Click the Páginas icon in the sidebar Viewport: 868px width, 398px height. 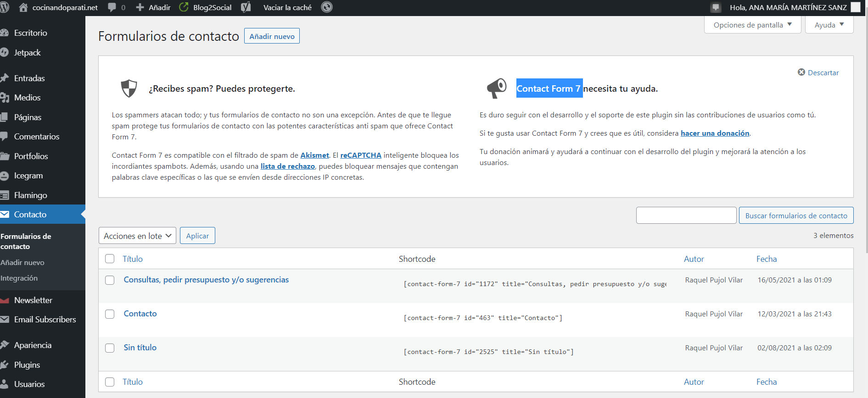(x=4, y=117)
